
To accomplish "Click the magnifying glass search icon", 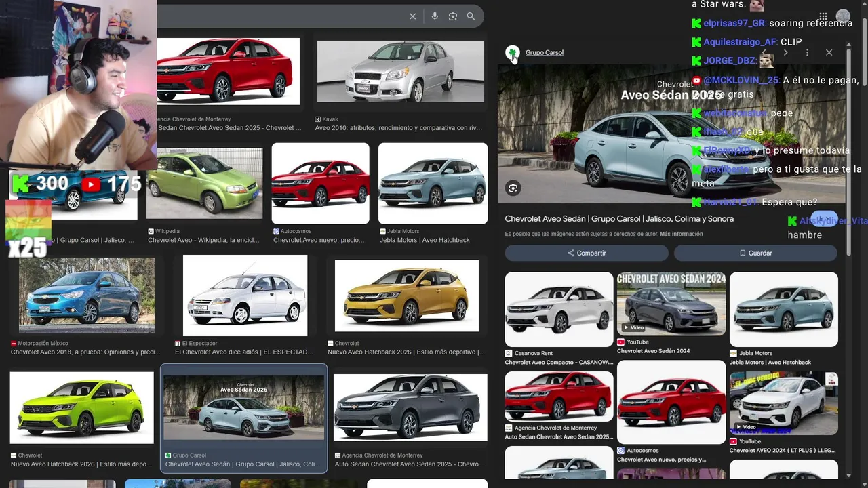I will pos(471,16).
